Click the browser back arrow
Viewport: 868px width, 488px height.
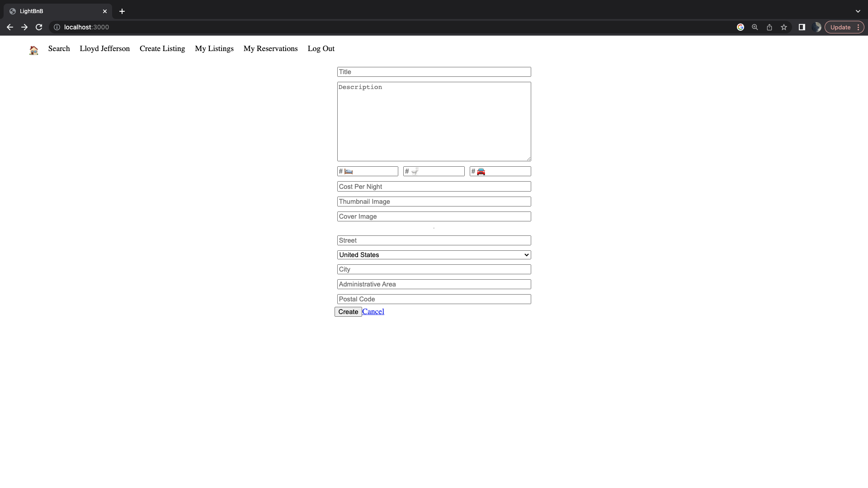coord(9,27)
